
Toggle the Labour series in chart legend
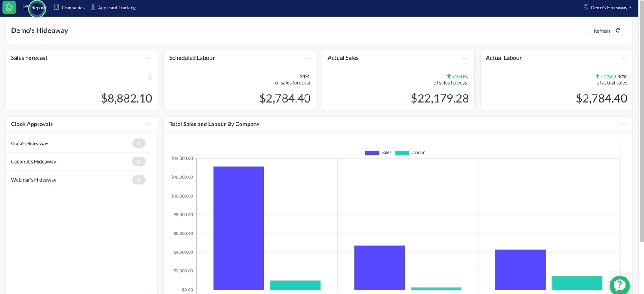410,152
